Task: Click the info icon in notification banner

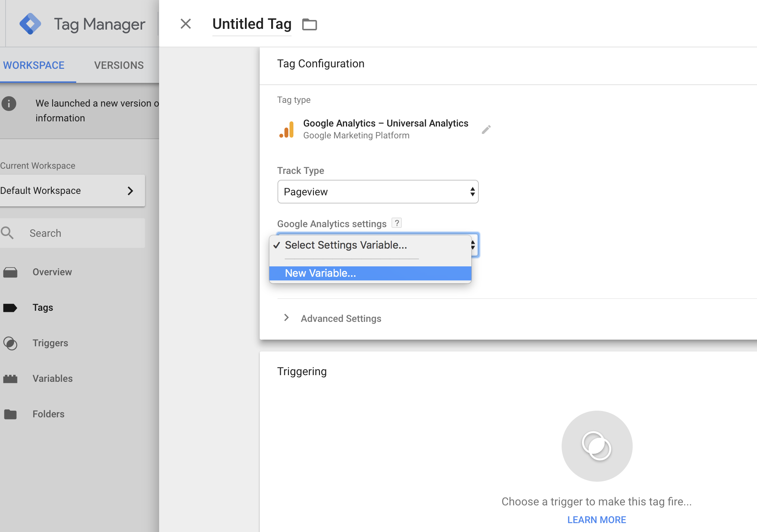Action: click(x=9, y=104)
